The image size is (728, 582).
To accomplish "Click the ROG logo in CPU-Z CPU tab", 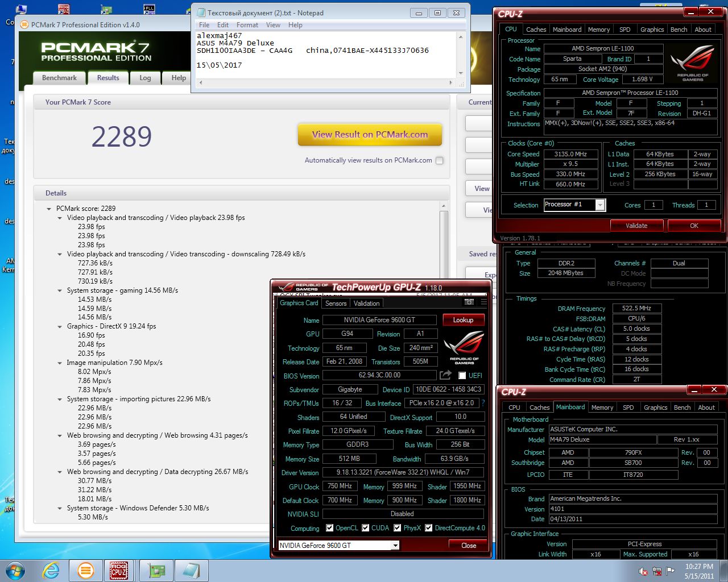I will point(692,63).
